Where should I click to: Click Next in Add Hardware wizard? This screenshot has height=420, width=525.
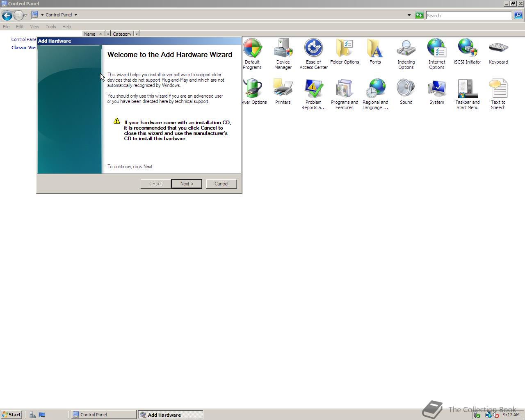pyautogui.click(x=186, y=184)
